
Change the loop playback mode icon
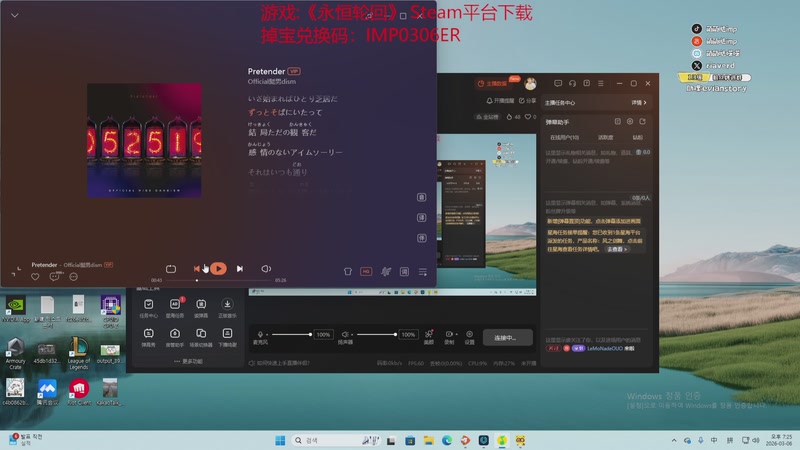tap(171, 268)
